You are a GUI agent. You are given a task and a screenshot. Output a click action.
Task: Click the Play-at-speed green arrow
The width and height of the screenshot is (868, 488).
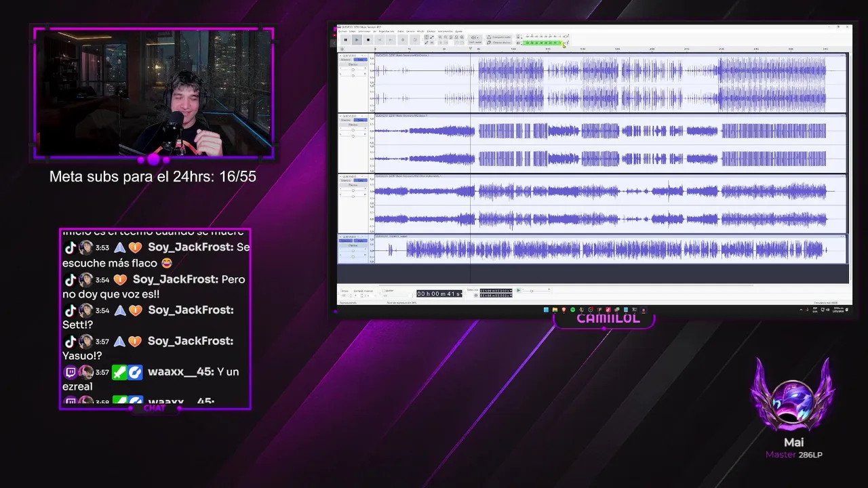[x=519, y=290]
